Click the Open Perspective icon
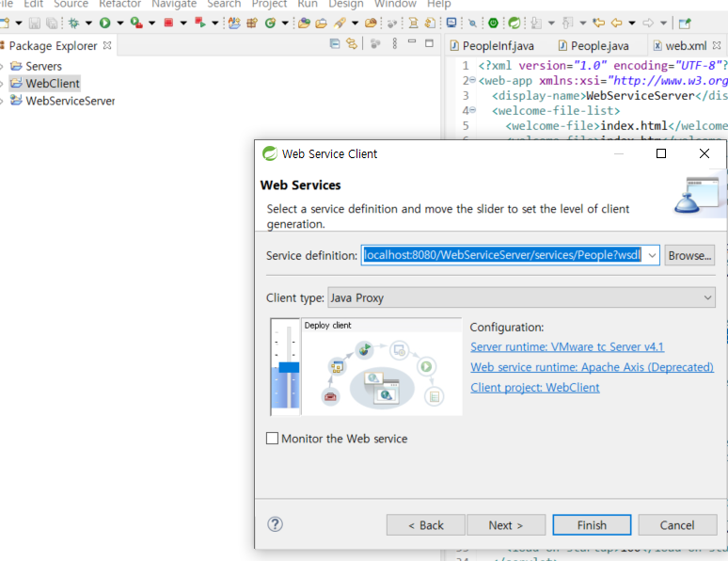 (685, 23)
